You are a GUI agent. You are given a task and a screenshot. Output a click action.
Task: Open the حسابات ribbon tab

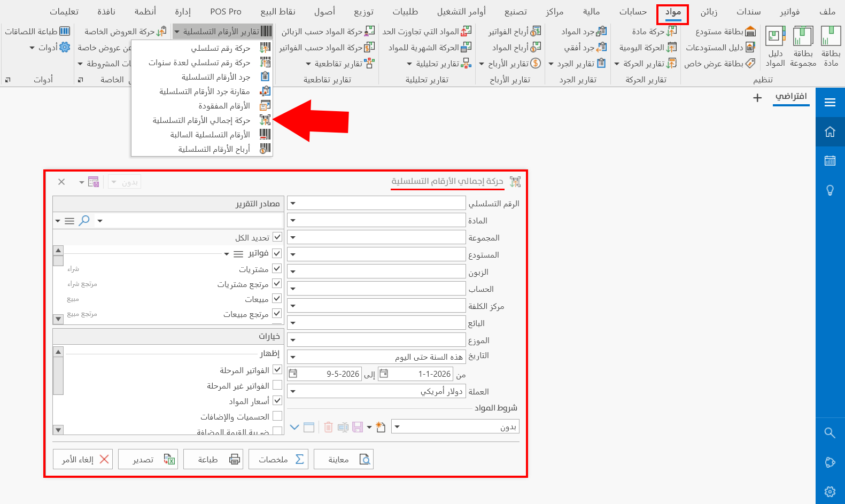tap(633, 12)
